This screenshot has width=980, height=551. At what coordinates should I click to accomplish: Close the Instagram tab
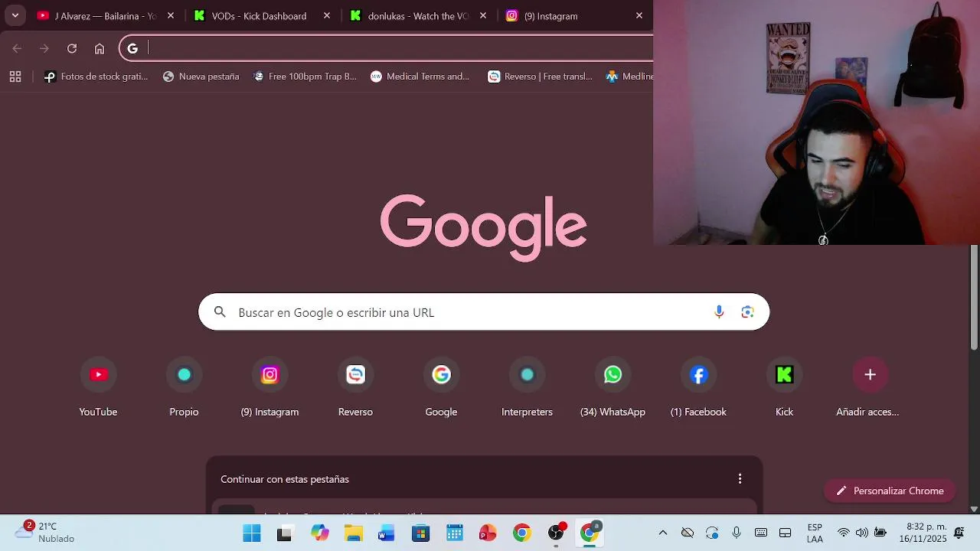(639, 15)
